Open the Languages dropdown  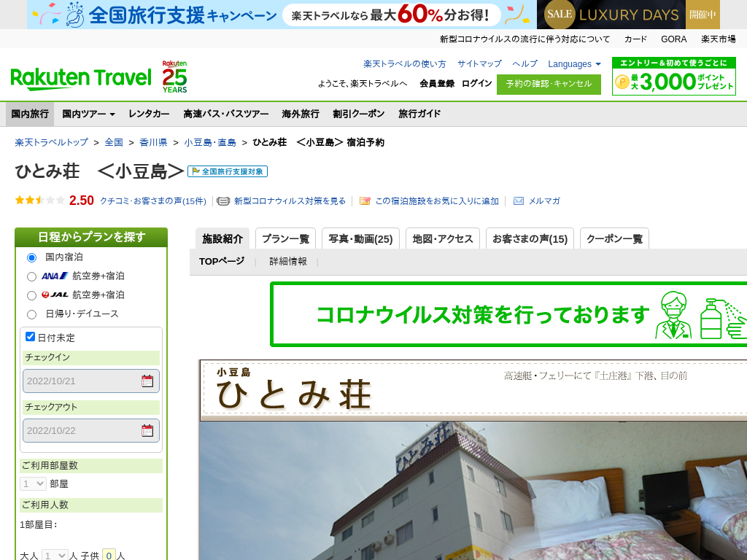click(574, 64)
